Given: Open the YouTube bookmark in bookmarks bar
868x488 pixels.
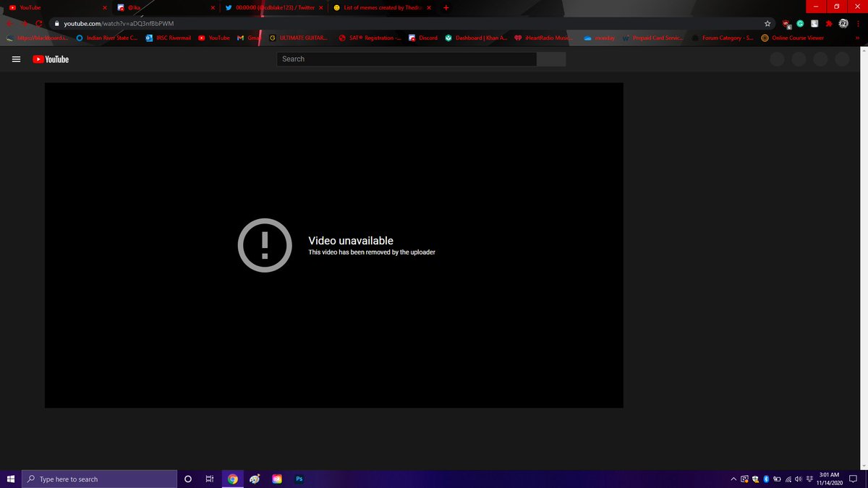Looking at the screenshot, I should (x=214, y=38).
